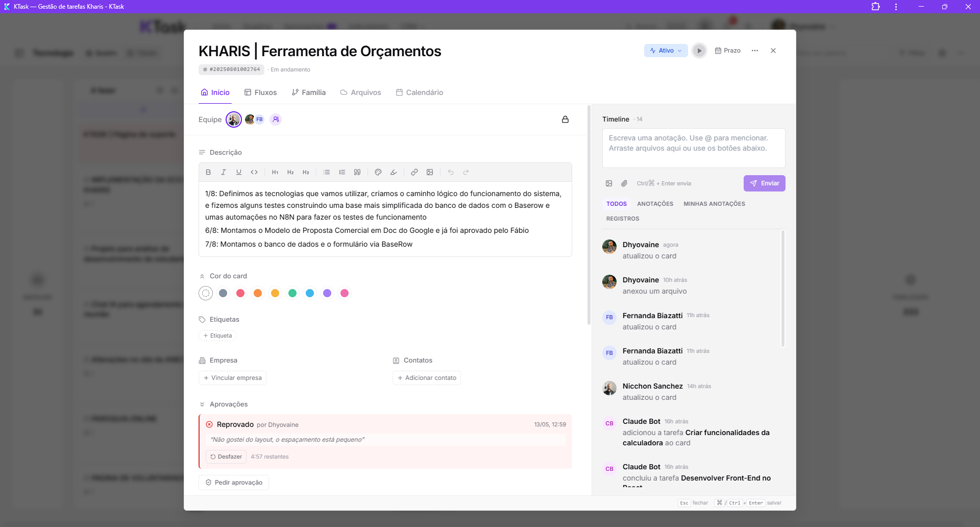Select the no-color card swatch
980x527 pixels.
coord(206,293)
